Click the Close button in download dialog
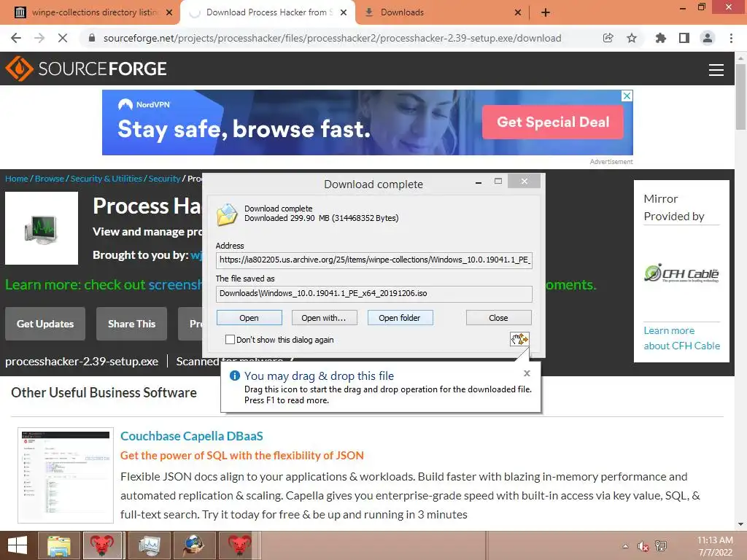The width and height of the screenshot is (747, 560). point(498,318)
